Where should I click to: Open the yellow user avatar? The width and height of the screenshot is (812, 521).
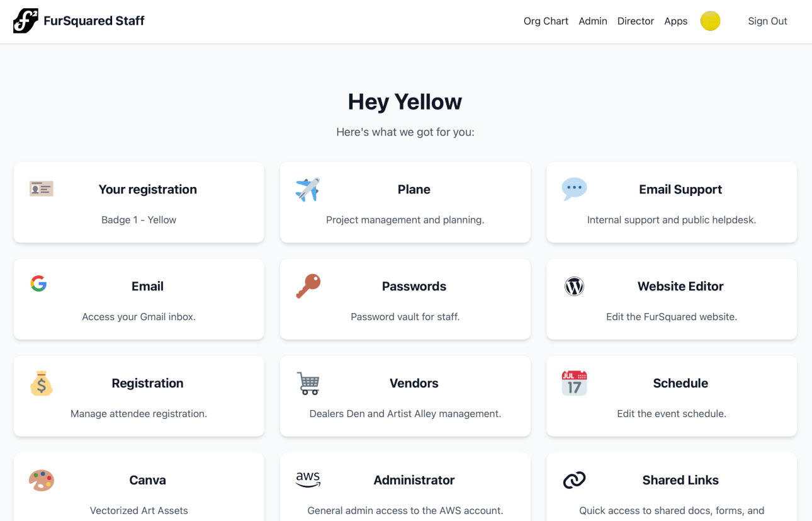point(710,21)
